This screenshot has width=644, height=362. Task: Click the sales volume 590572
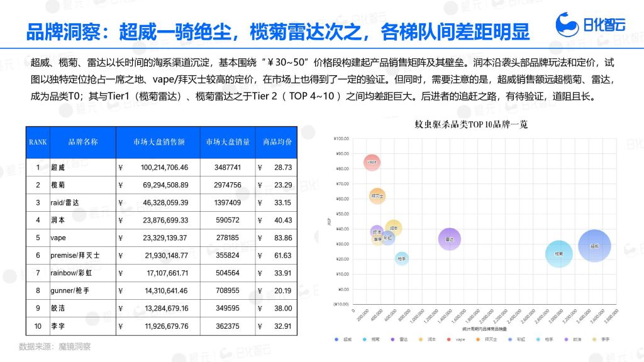[228, 221]
